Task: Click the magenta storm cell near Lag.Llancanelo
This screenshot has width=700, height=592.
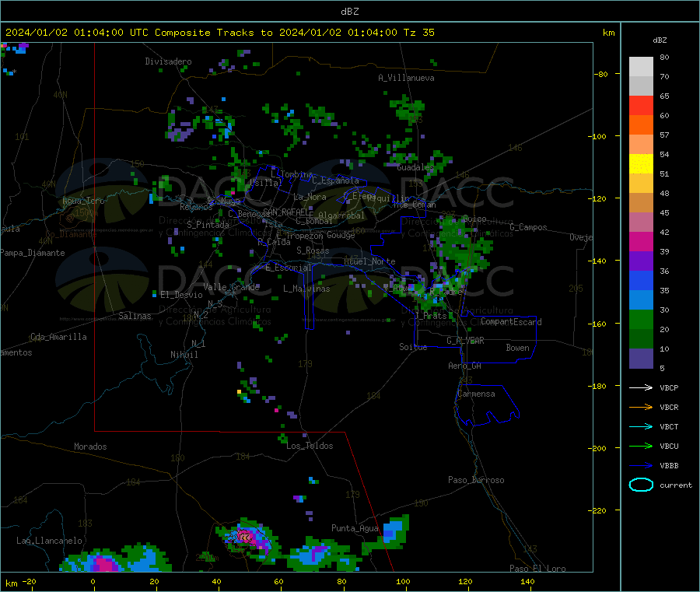Action: 105,563
